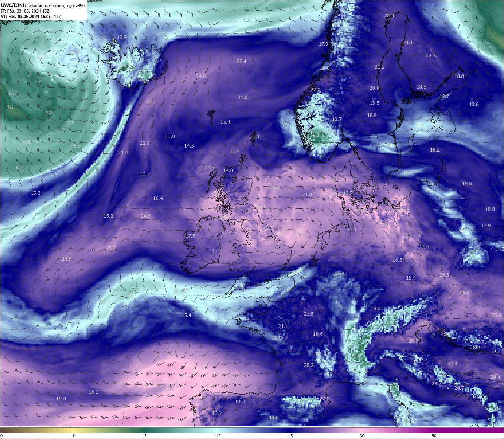Click the 20.3 value at the top

pos(389,16)
